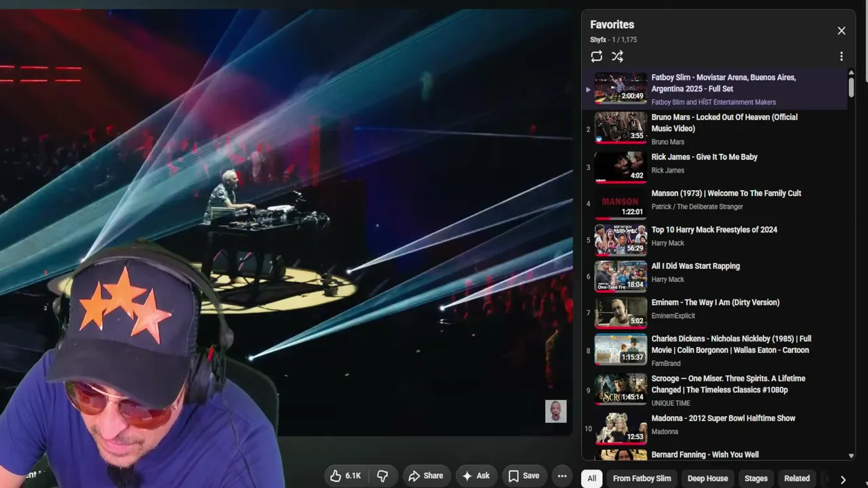Show the Related filter chip results

(797, 479)
